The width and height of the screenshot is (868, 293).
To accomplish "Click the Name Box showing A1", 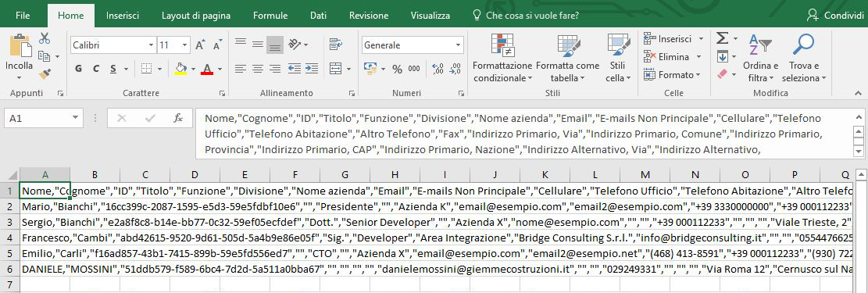I will (x=37, y=118).
